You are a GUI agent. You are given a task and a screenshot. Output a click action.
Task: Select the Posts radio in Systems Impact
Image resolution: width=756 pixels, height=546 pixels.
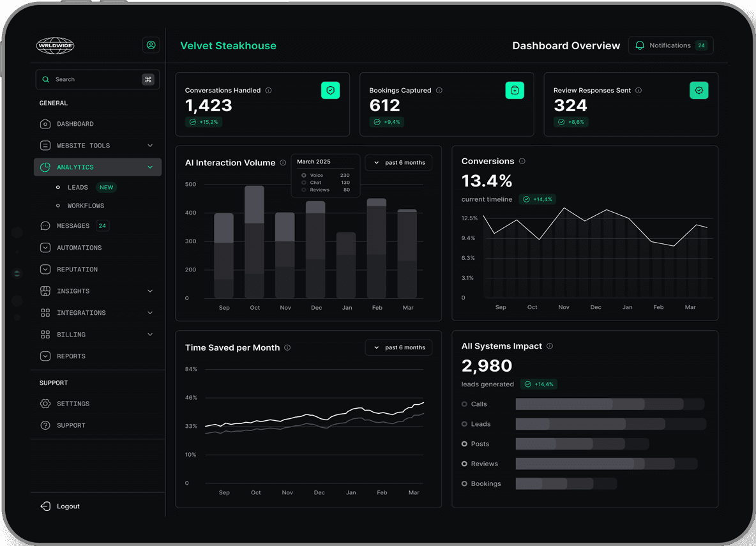(x=464, y=444)
